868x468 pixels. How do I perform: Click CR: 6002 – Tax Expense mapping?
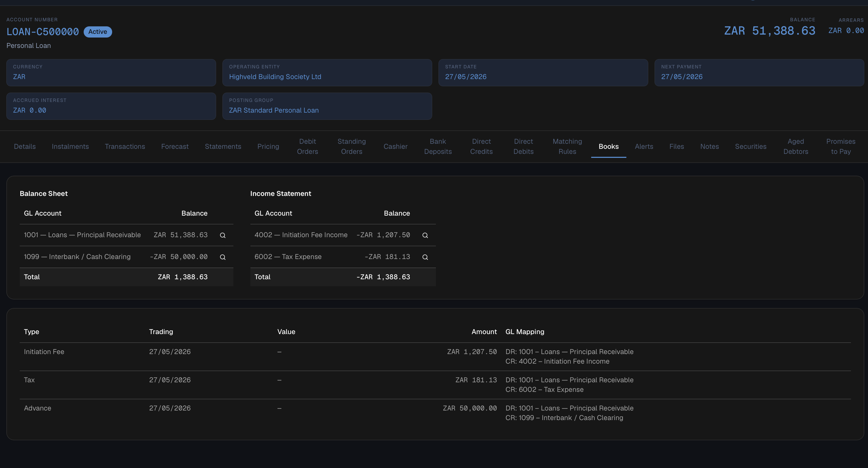tap(544, 390)
